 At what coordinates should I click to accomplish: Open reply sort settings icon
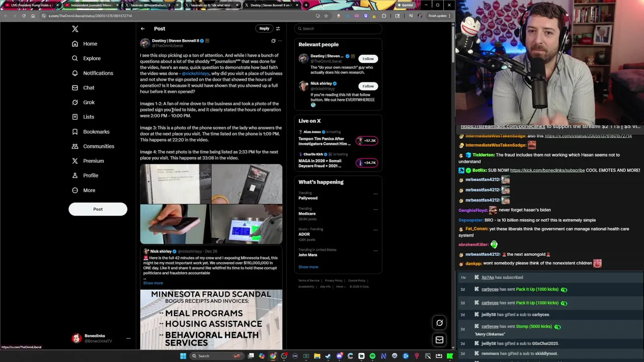(278, 29)
